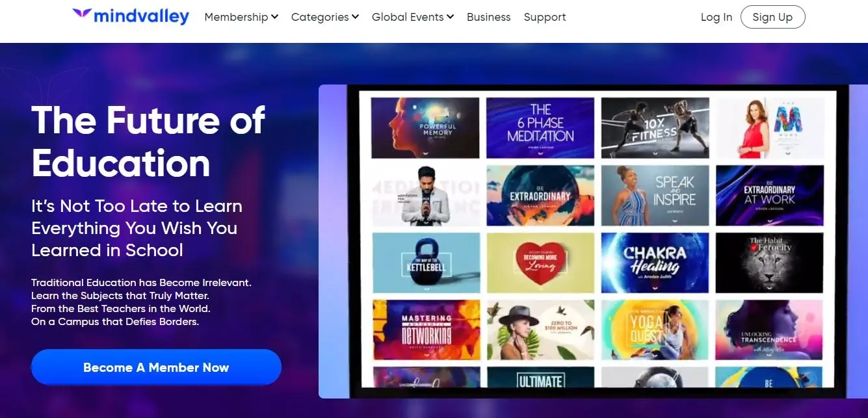Viewport: 868px width, 418px height.
Task: Click the Mastering Authentic Networking tile
Action: (x=427, y=330)
